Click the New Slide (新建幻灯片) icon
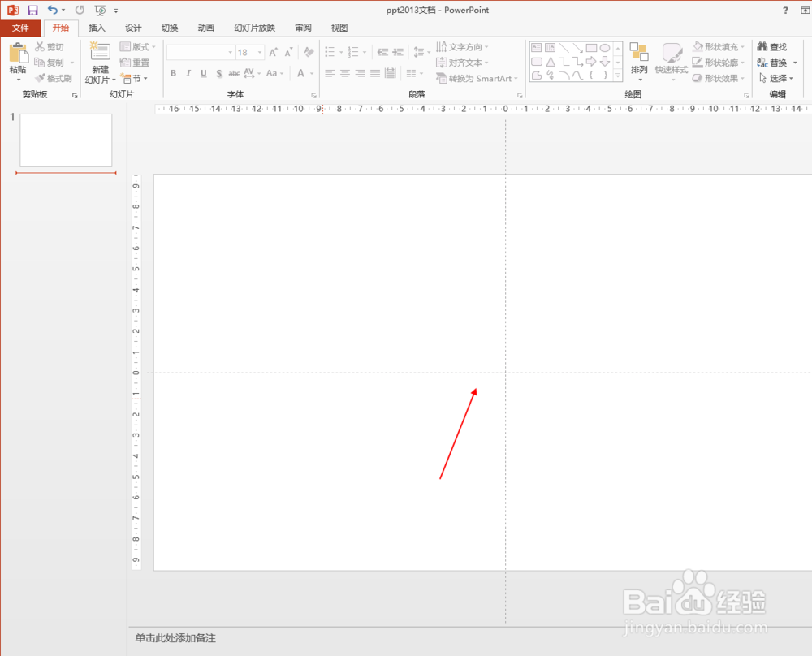 pyautogui.click(x=100, y=52)
